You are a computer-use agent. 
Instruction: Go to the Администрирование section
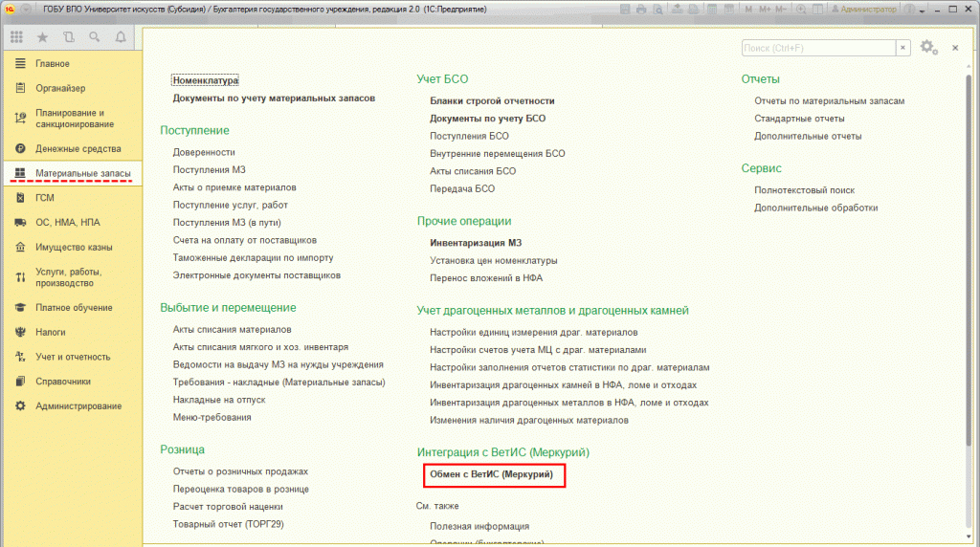(x=78, y=405)
